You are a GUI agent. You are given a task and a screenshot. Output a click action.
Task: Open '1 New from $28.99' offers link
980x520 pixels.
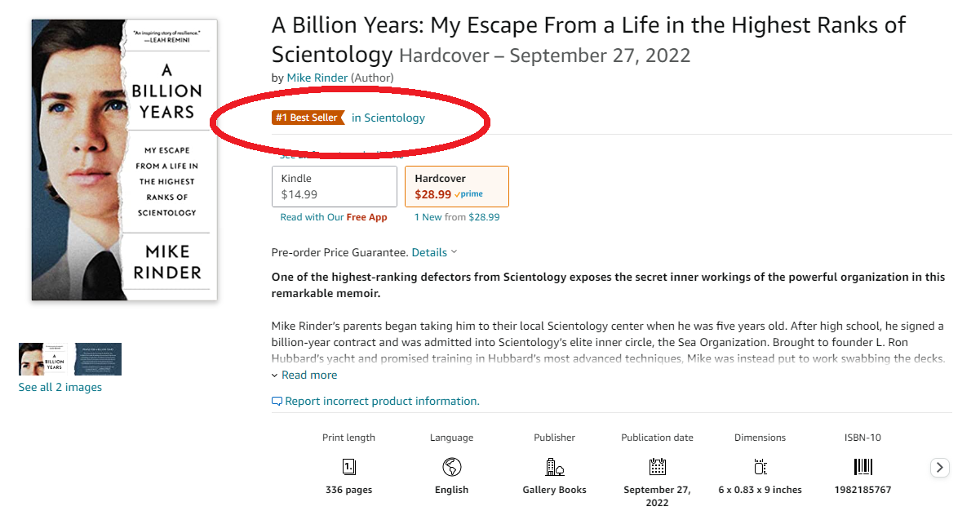[x=457, y=217]
